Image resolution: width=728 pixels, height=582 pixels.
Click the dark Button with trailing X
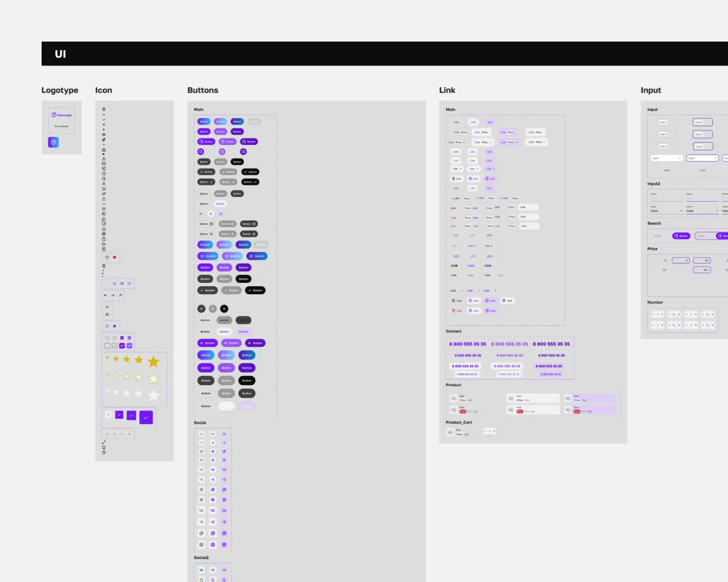click(249, 234)
